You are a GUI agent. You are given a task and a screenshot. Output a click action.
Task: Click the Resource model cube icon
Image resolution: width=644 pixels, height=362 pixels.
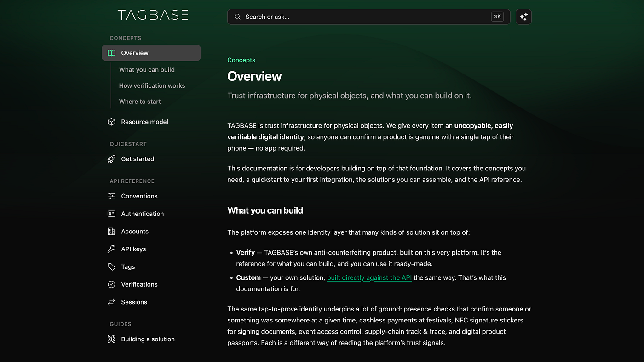tap(111, 122)
